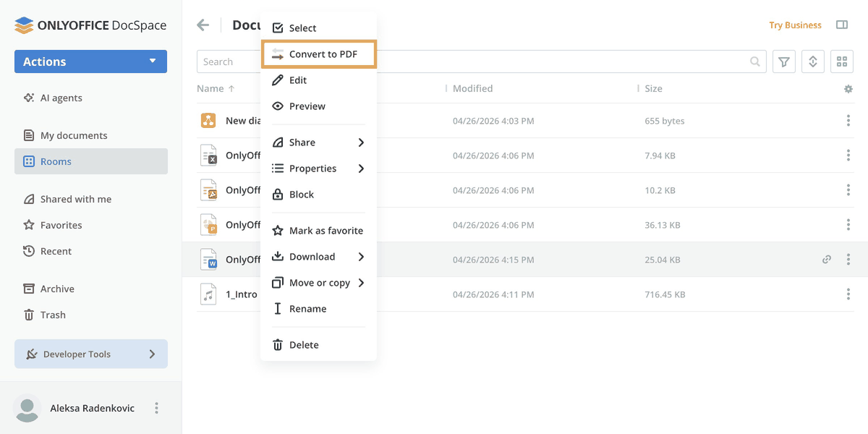Click the New diagram file icon

[x=208, y=121]
